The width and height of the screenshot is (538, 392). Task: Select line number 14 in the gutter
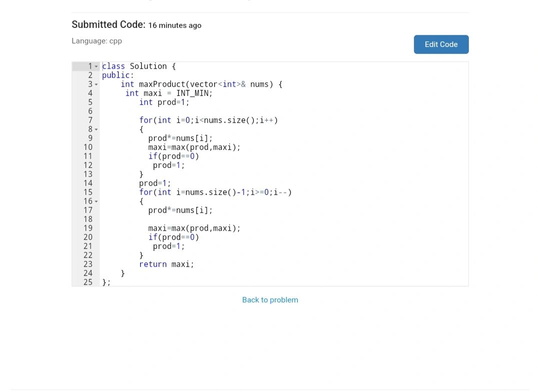88,183
